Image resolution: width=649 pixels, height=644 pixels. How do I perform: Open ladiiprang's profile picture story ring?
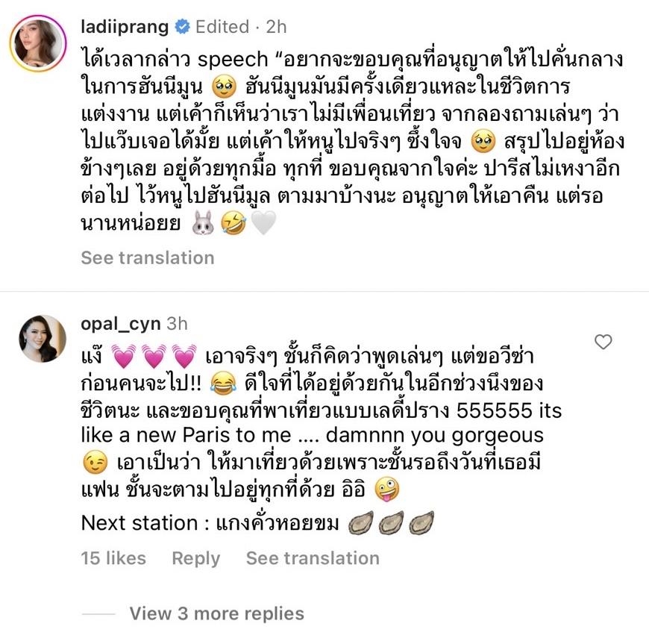tap(37, 43)
